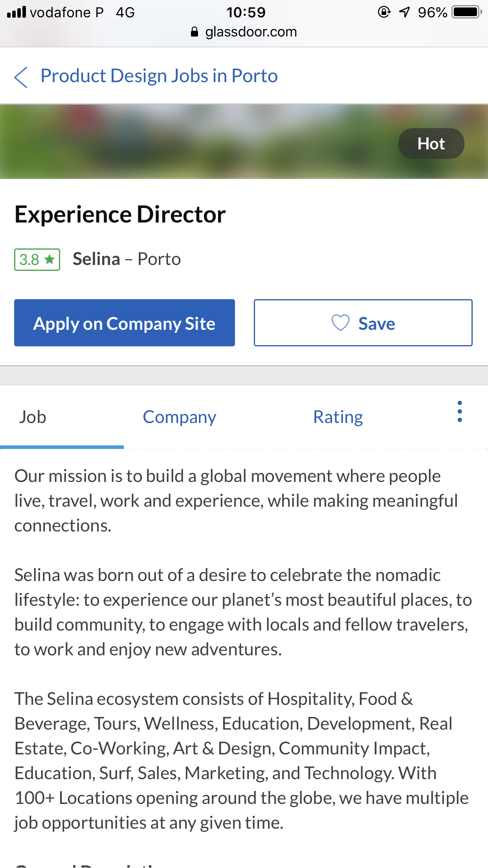Tap the lock icon in address bar
This screenshot has width=488, height=868.
coord(194,32)
